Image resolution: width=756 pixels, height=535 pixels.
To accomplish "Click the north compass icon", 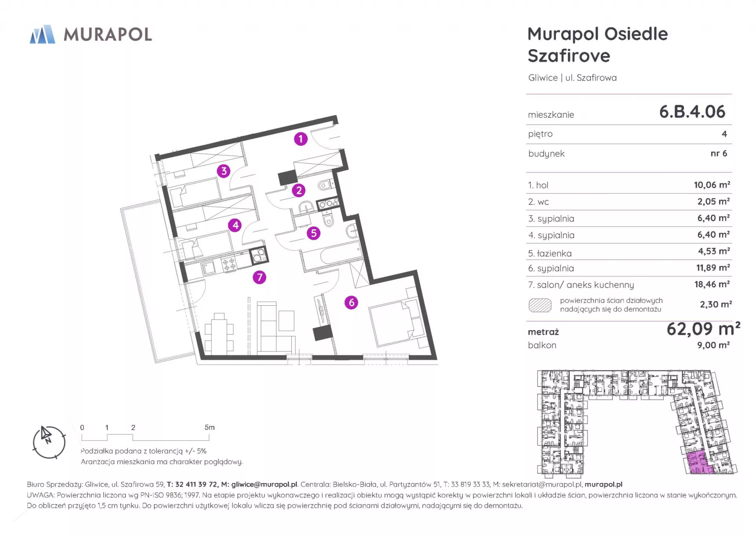I will point(49,442).
